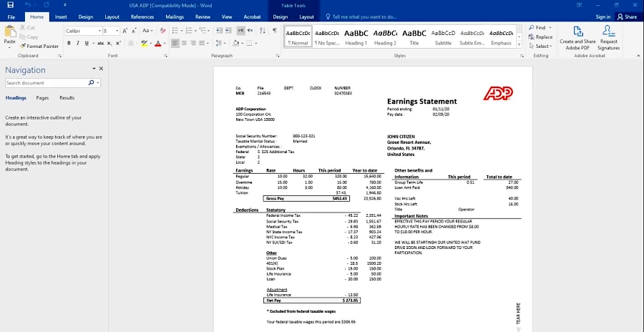Click the Replace tool in Editing group
This screenshot has width=644, height=332.
click(x=540, y=37)
